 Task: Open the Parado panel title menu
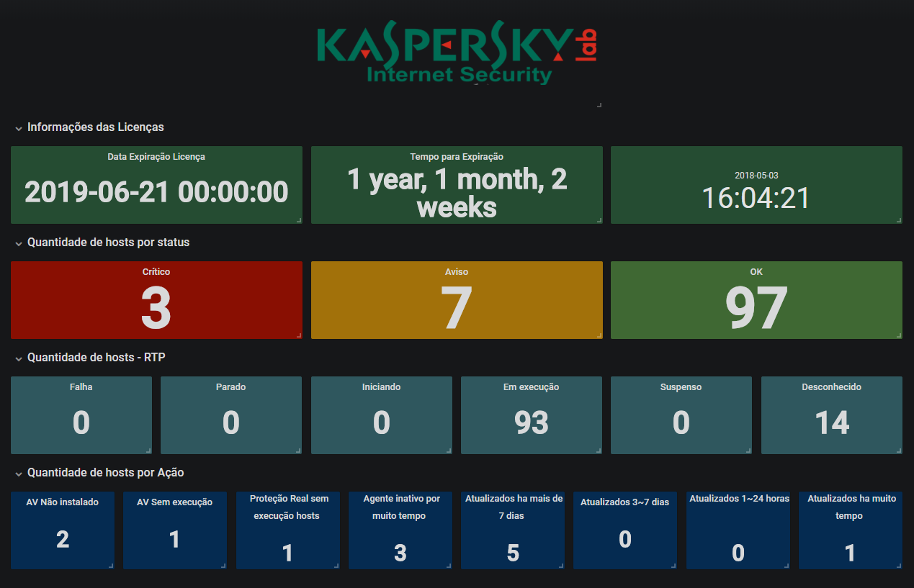[x=231, y=387]
